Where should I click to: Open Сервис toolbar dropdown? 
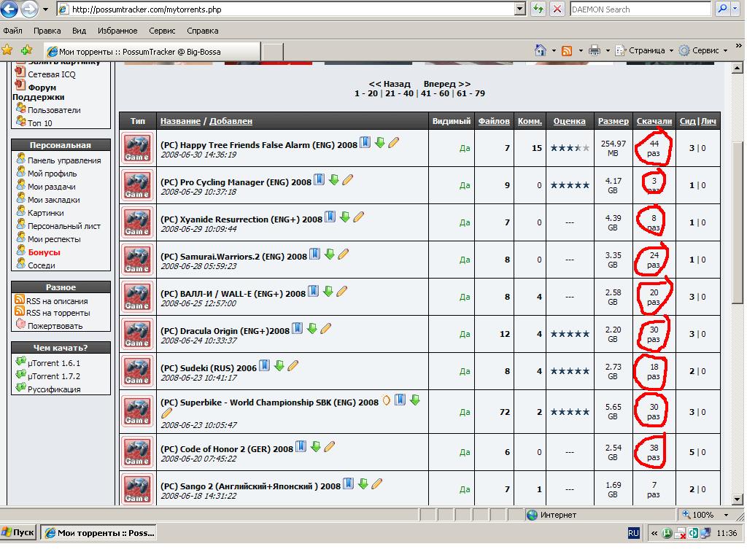coord(704,50)
